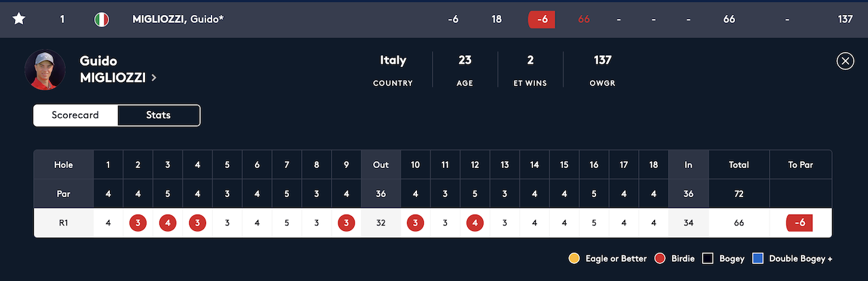Viewport: 868px width, 281px height.
Task: Click the birdie circle on hole 4
Action: [x=197, y=223]
